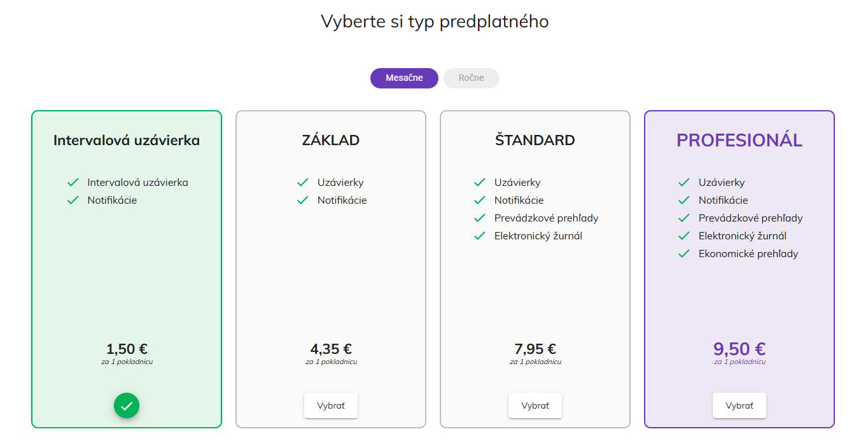Viewport: 868px width, 443px height.
Task: Click checkmark beside Prevádzkové prehľady in ŠTANDARD
Action: click(x=480, y=218)
